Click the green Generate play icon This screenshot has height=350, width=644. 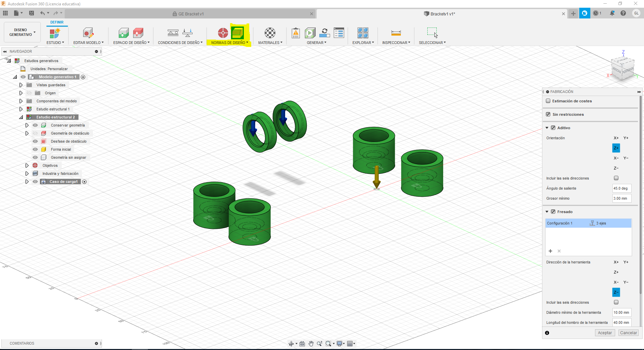coord(310,33)
